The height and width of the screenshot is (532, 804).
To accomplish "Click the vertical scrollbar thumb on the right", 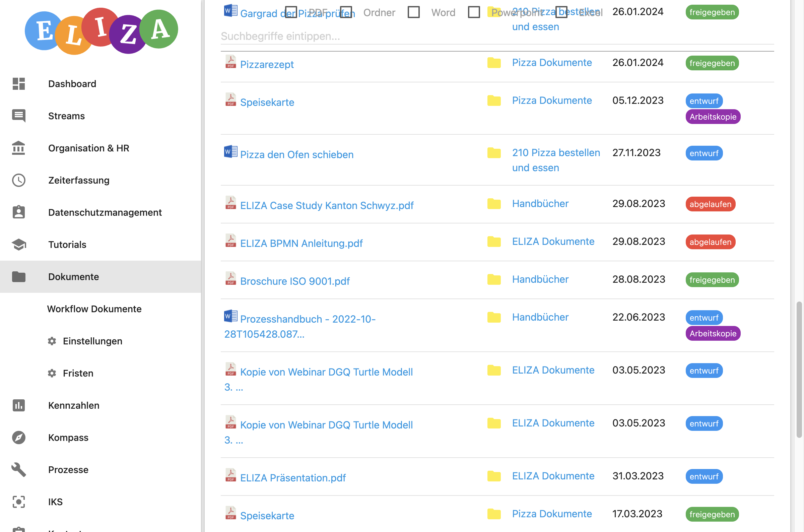I will pos(799,370).
